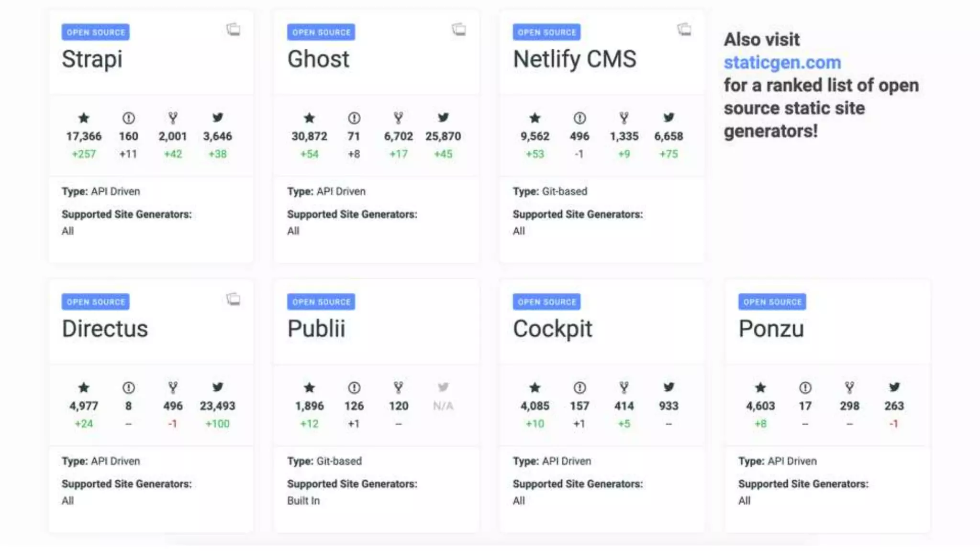Image resolution: width=980 pixels, height=551 pixels.
Task: Click the screenshot icon on Netlify CMS card
Action: pos(684,30)
